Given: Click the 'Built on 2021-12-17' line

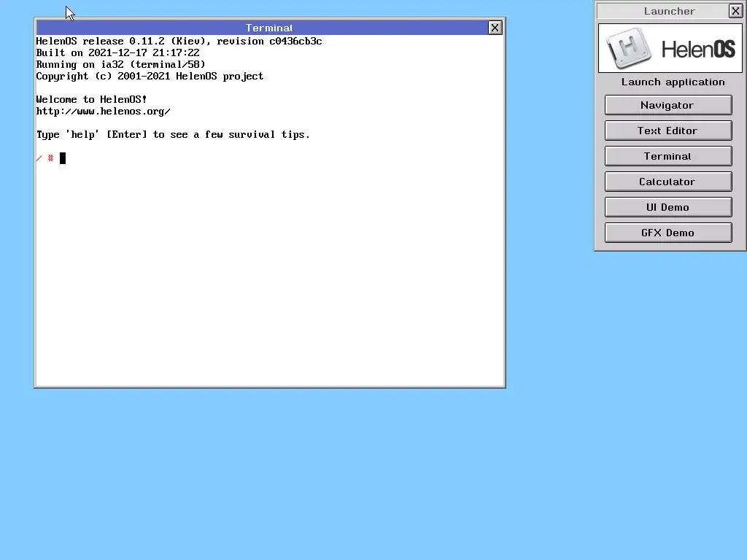Looking at the screenshot, I should [x=117, y=52].
